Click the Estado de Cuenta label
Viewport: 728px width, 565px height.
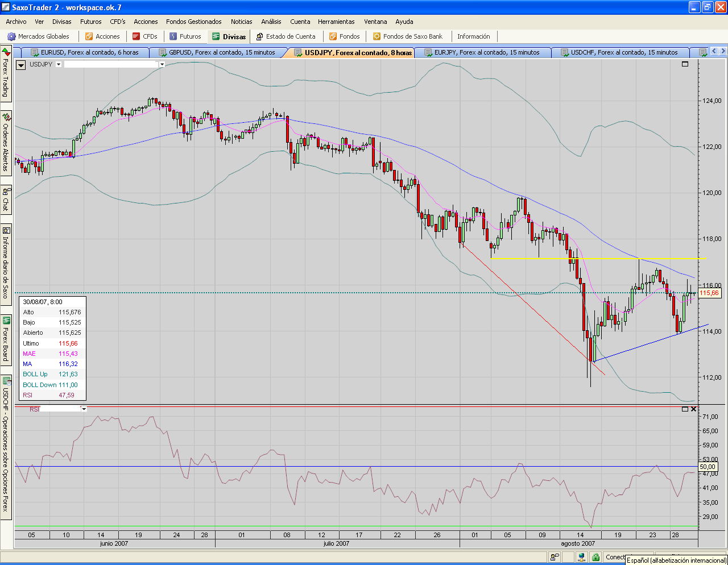pyautogui.click(x=291, y=36)
